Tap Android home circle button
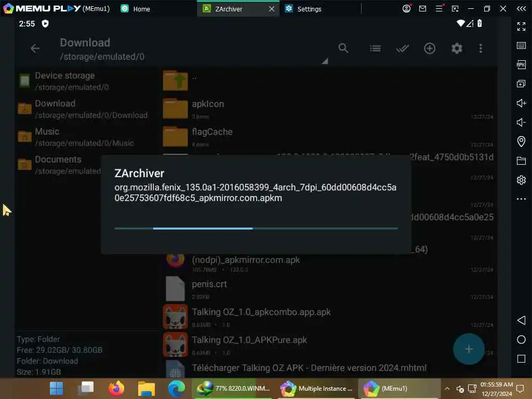Image resolution: width=532 pixels, height=399 pixels. pyautogui.click(x=521, y=340)
